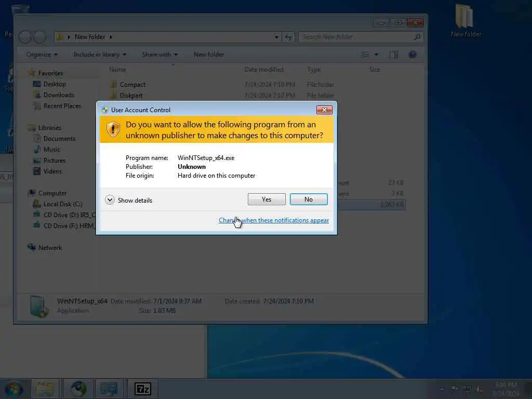Select Recent Places in Favorites

[62, 106]
